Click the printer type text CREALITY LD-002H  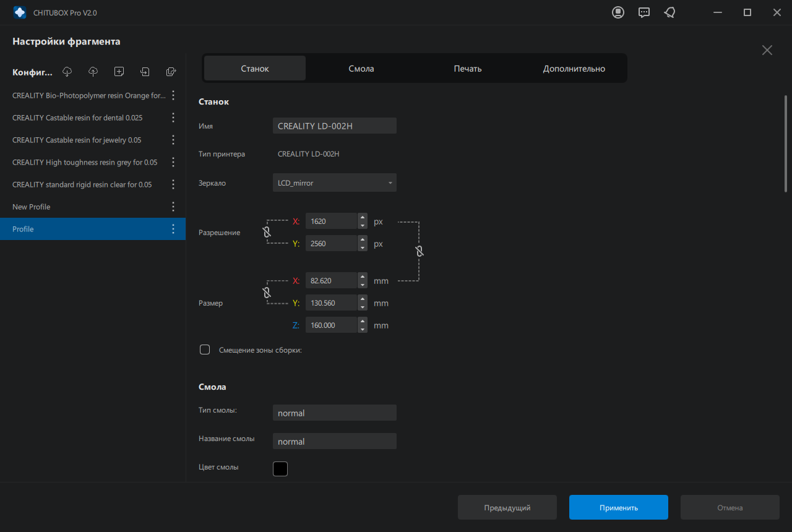308,154
